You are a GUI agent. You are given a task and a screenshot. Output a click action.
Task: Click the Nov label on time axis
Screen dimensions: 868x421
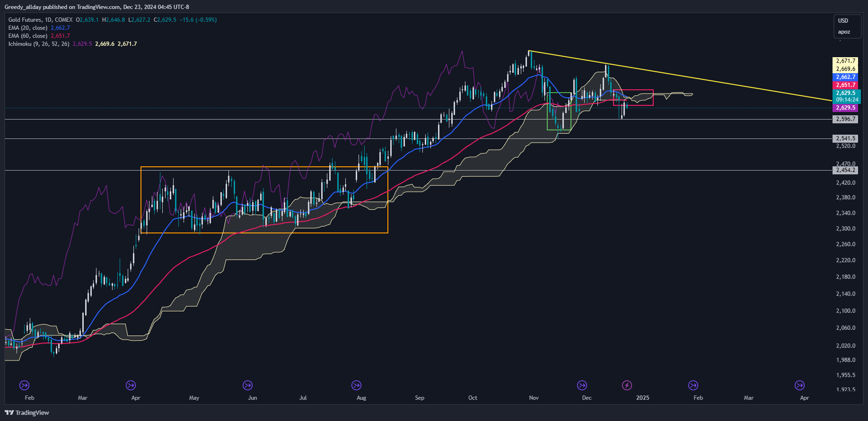pos(534,398)
